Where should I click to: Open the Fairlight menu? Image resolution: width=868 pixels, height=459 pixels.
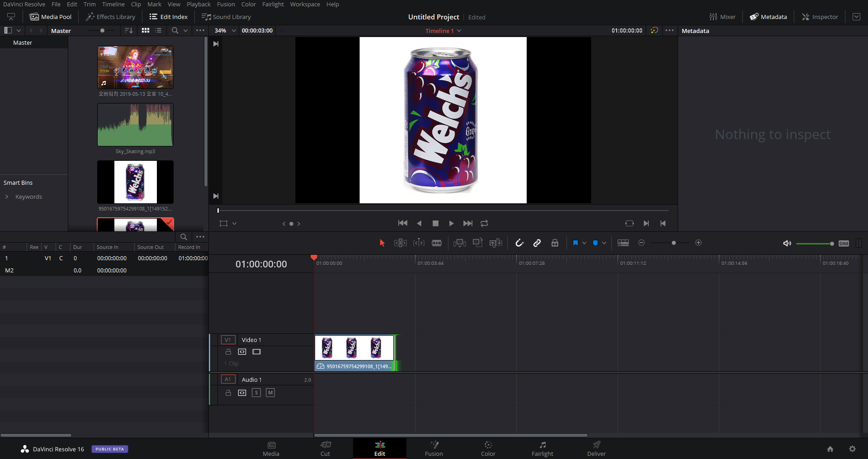click(x=273, y=4)
